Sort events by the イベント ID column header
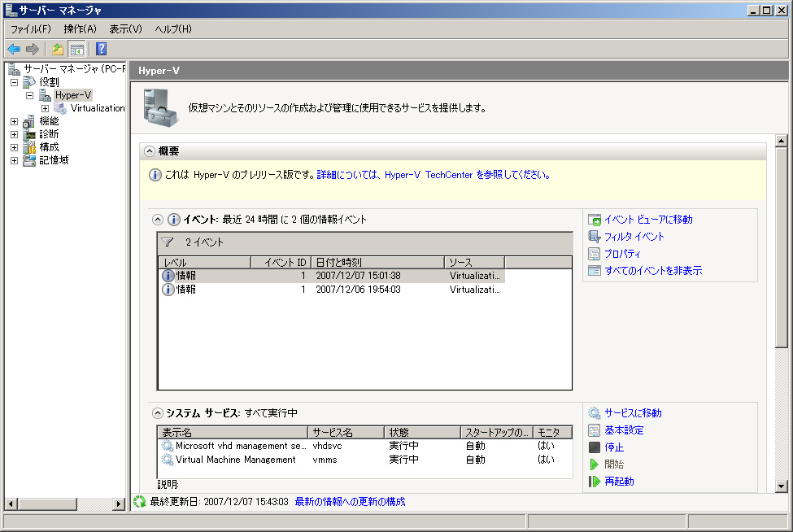The height and width of the screenshot is (532, 793). coord(281,263)
